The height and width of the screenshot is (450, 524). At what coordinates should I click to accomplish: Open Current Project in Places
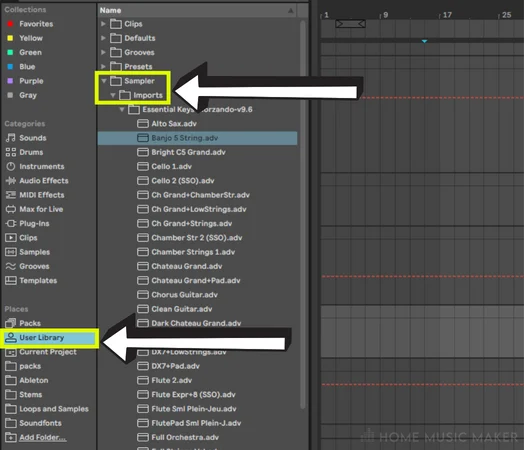[x=41, y=352]
